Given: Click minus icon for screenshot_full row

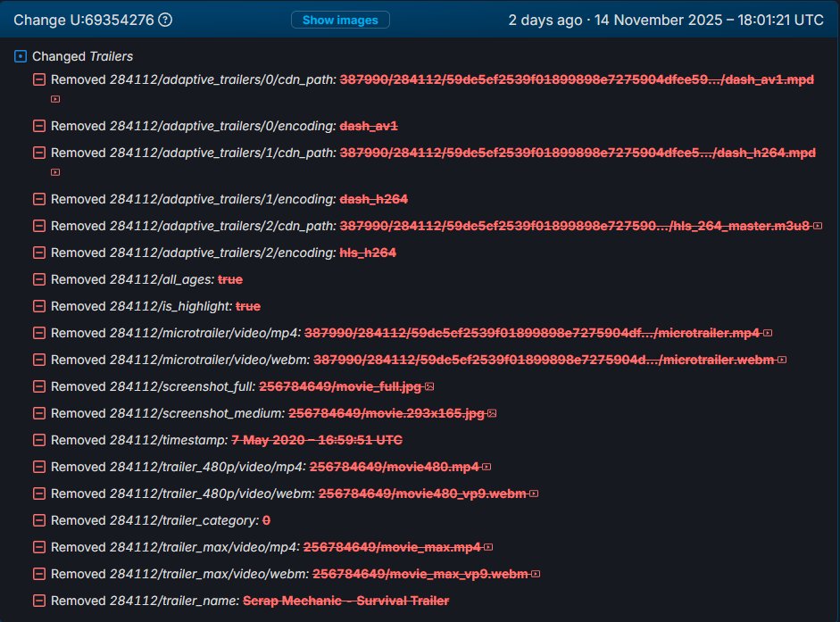Looking at the screenshot, I should 39,386.
